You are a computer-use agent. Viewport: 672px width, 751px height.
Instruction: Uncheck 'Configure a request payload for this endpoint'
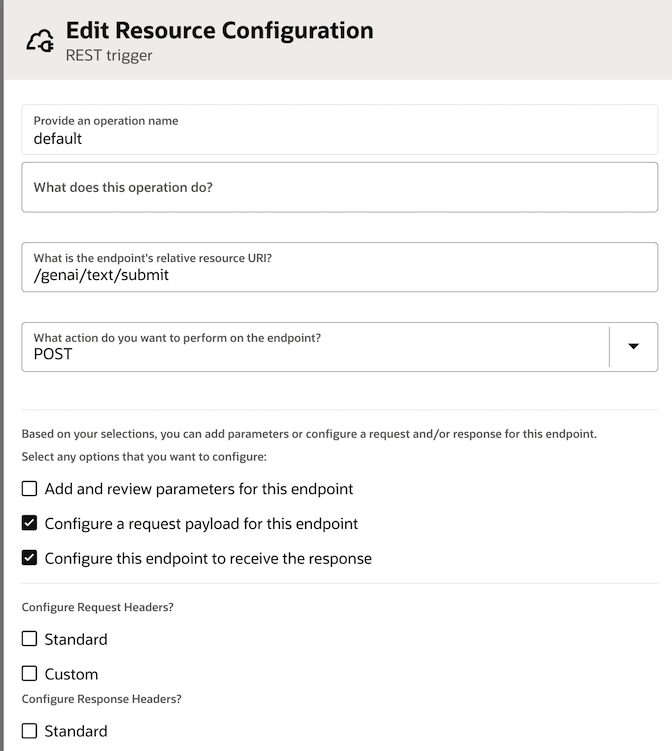point(30,523)
